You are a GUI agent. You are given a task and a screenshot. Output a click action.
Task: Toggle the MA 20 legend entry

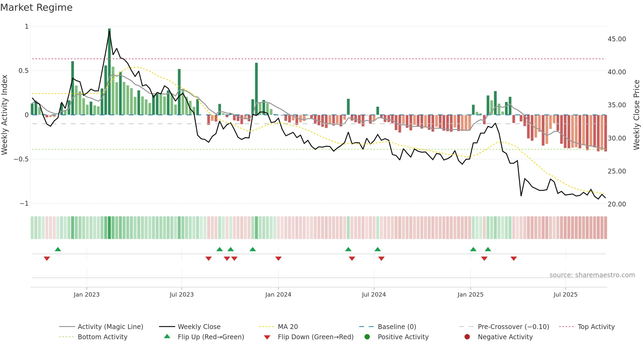pos(279,327)
